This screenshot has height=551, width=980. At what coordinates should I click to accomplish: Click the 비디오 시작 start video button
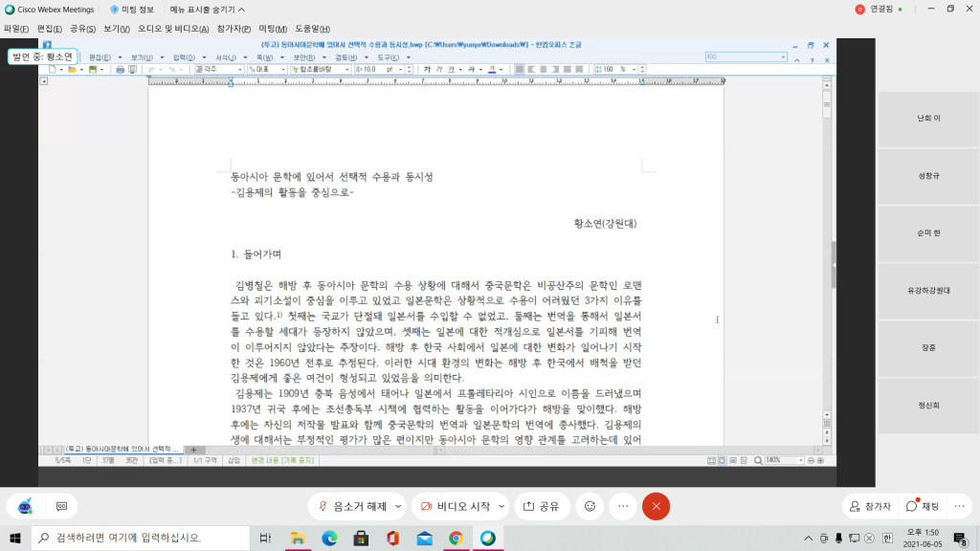point(456,506)
